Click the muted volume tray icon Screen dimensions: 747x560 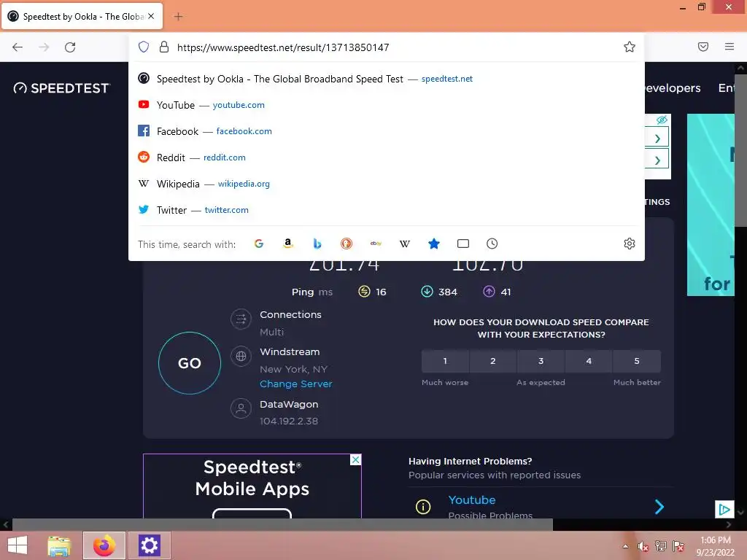pyautogui.click(x=643, y=546)
